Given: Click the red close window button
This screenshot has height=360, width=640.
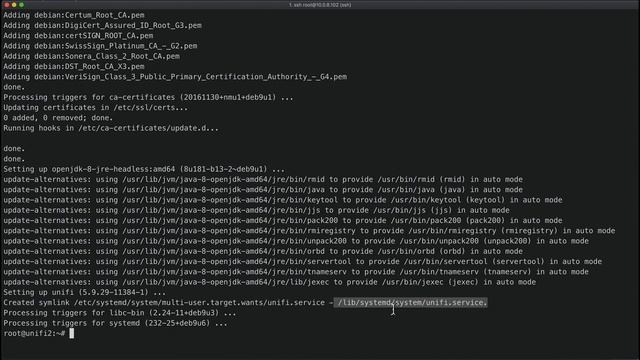Looking at the screenshot, I should coord(7,4).
